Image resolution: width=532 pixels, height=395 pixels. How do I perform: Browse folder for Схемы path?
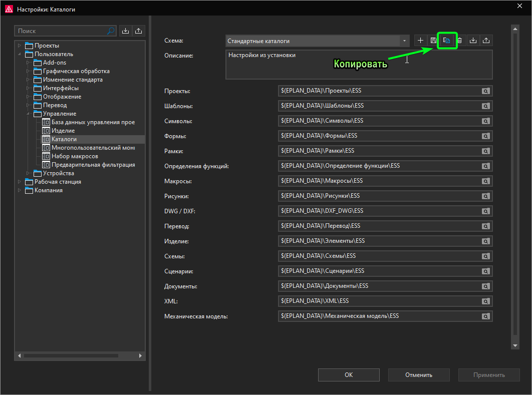[x=486, y=256]
